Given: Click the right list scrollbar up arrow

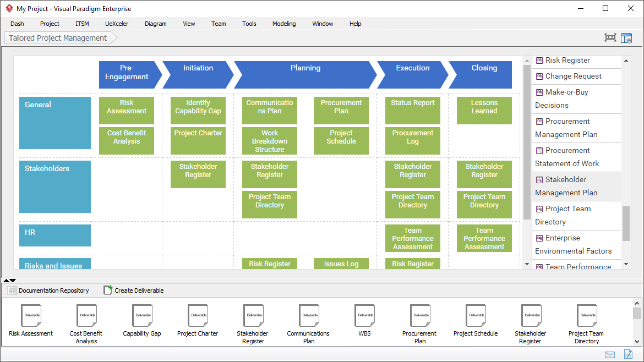Looking at the screenshot, I should point(626,61).
